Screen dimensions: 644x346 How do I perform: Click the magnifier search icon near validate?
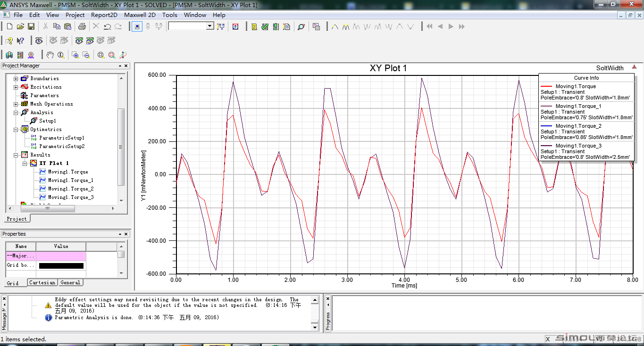301,26
